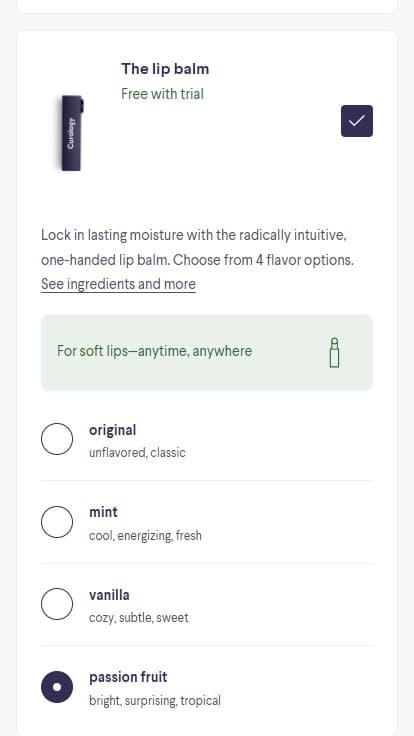The image size is (414, 736).
Task: Click the mint flavor label
Action: pos(103,512)
